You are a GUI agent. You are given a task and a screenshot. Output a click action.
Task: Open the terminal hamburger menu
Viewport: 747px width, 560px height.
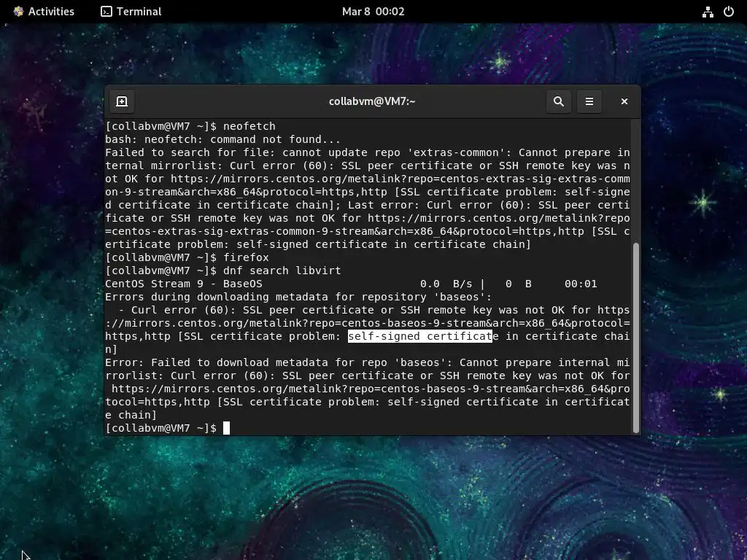[589, 101]
